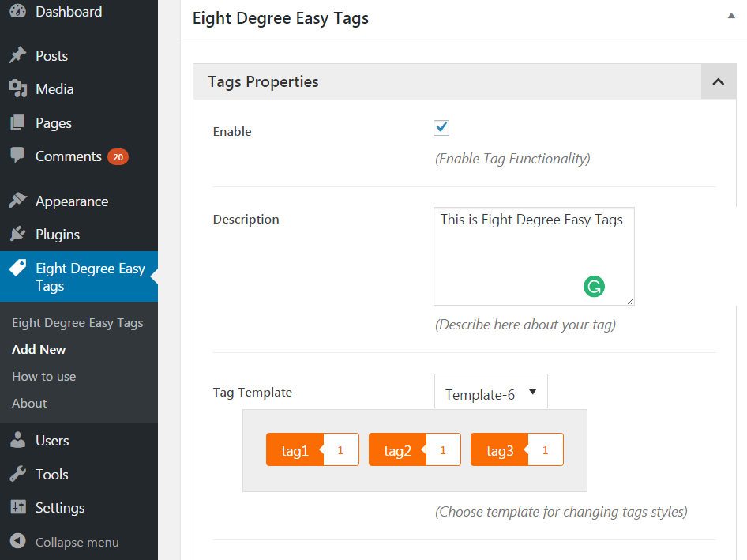Click the Plugins plug icon
747x560 pixels.
(18, 234)
